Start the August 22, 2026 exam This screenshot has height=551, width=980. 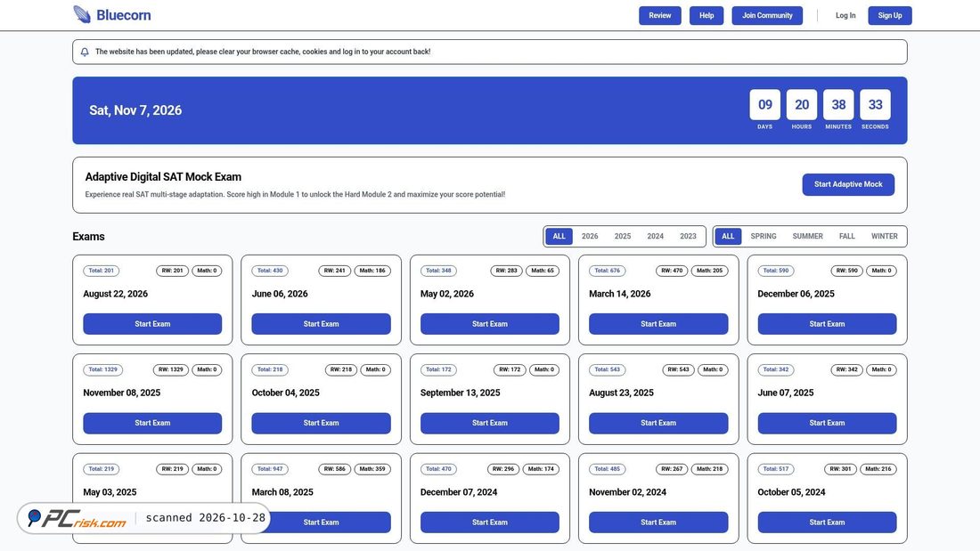pos(152,324)
